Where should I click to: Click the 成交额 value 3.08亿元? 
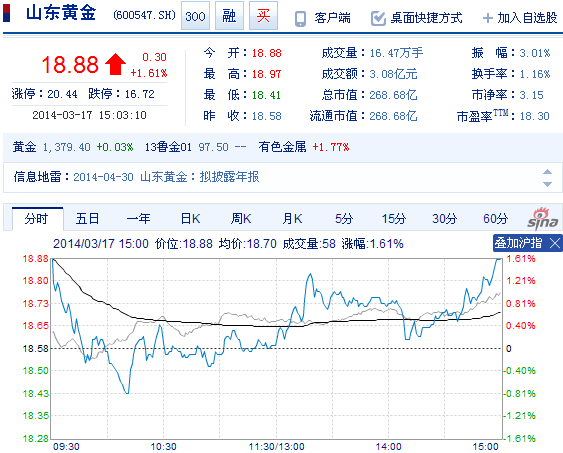click(393, 74)
